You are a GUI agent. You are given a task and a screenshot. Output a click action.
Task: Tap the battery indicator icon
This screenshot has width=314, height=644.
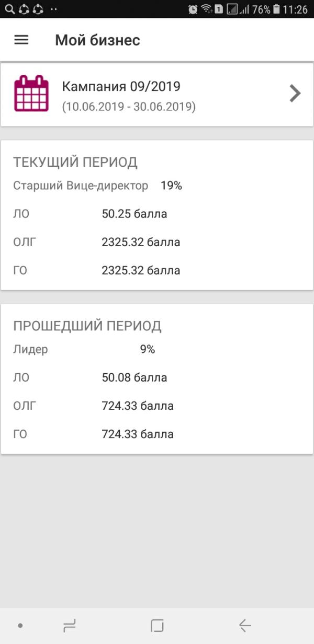276,9
